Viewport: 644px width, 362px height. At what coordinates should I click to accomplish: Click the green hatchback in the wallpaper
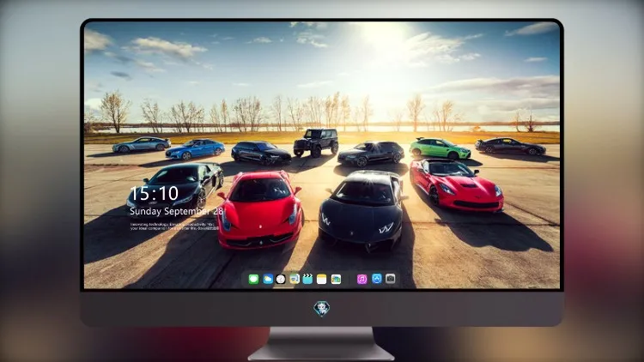pos(440,148)
